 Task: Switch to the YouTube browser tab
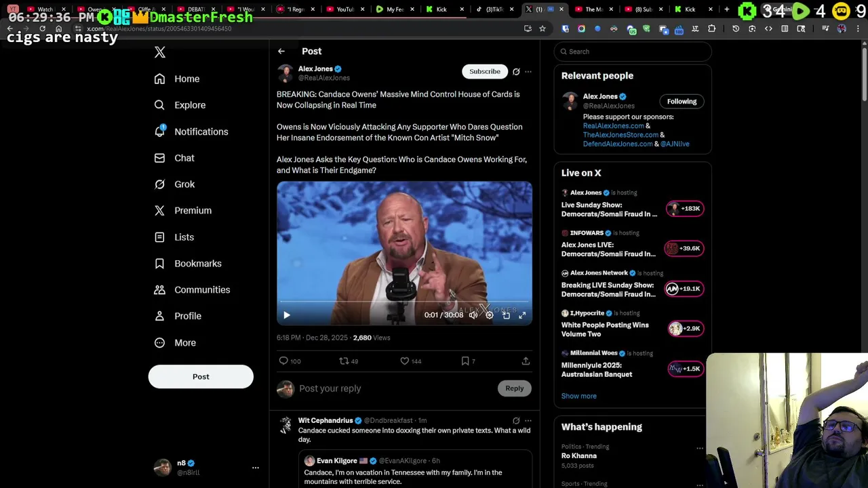[344, 9]
